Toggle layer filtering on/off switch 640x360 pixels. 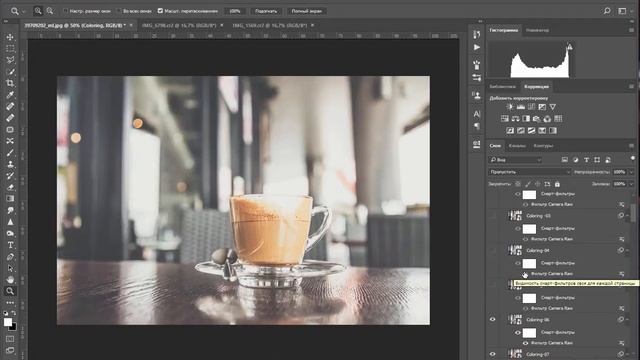pyautogui.click(x=633, y=158)
